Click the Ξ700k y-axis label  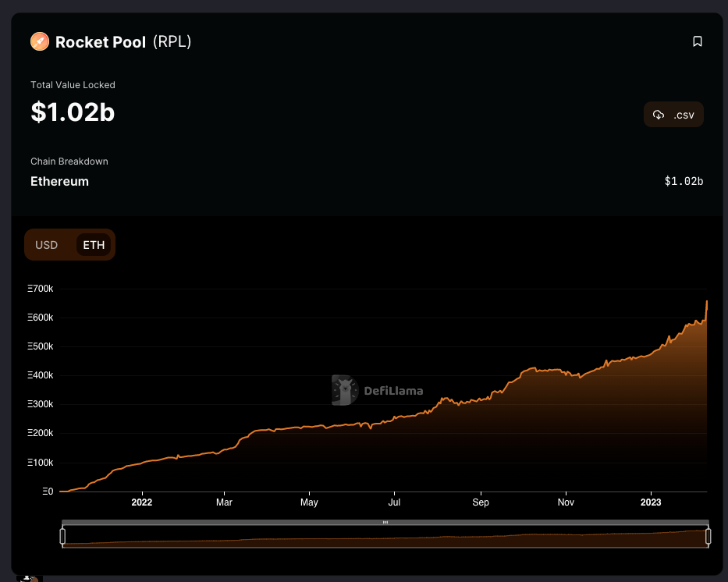click(40, 289)
